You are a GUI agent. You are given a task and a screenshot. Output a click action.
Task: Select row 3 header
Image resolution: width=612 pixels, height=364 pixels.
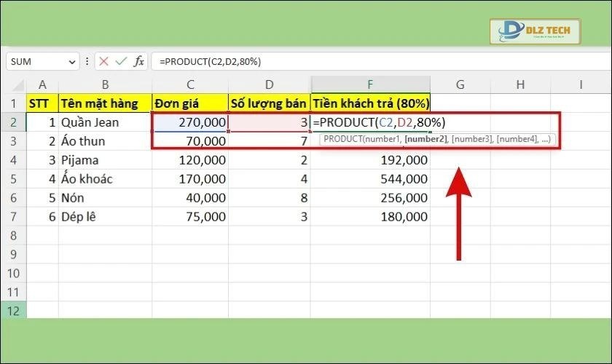pos(13,141)
